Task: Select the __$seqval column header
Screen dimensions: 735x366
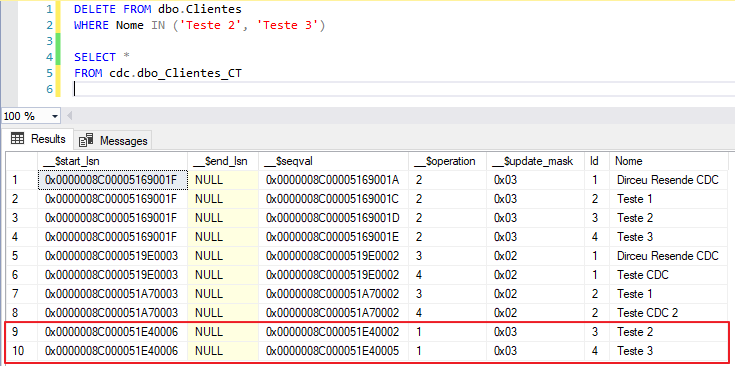Action: click(333, 161)
